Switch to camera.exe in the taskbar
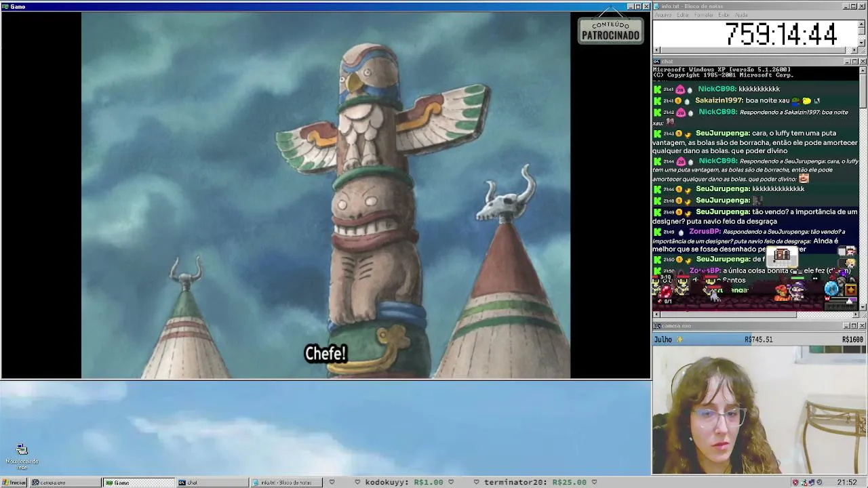 tap(64, 483)
